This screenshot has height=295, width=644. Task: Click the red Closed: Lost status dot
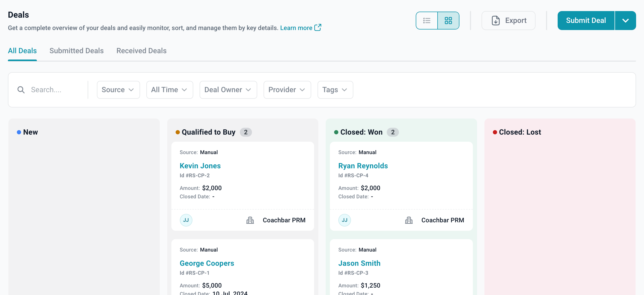495,132
